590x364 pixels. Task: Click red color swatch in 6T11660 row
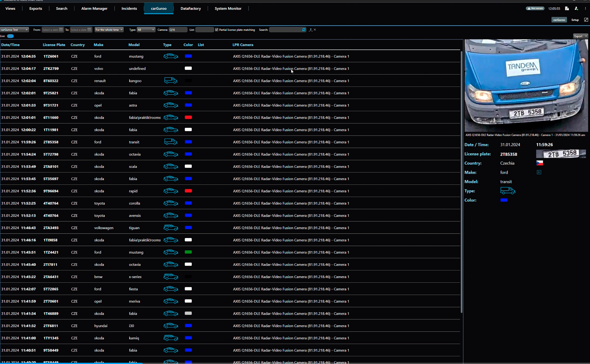coord(188,117)
